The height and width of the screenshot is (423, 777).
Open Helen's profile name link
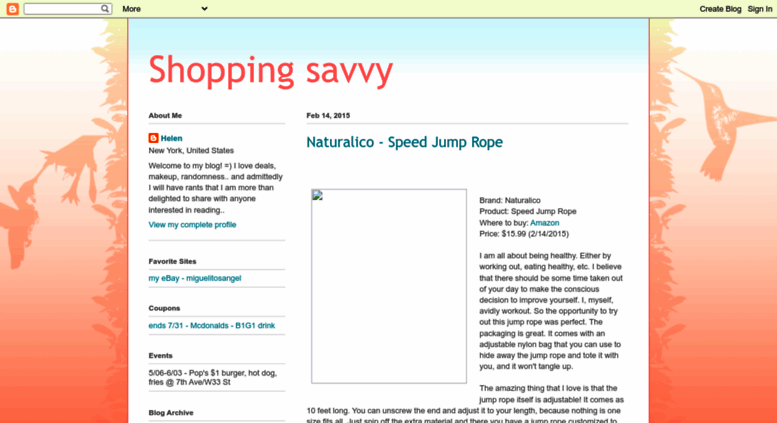click(x=171, y=138)
